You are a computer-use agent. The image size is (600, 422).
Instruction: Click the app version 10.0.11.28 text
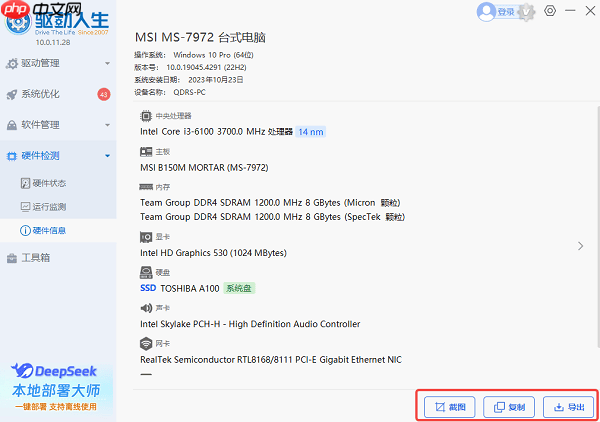[53, 42]
